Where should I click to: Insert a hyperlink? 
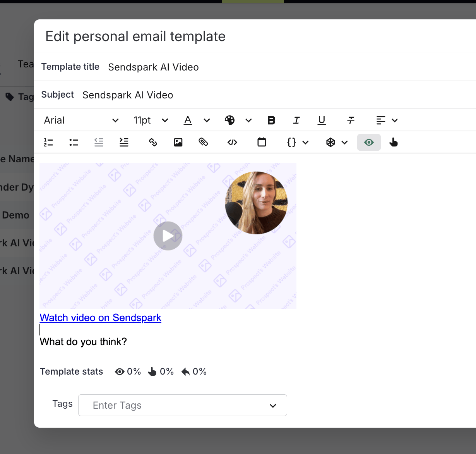[x=153, y=143]
